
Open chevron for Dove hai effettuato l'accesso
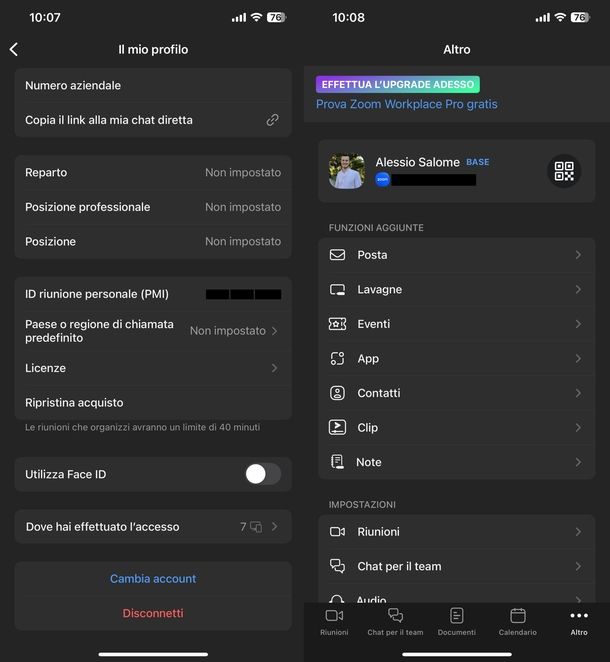tap(275, 526)
